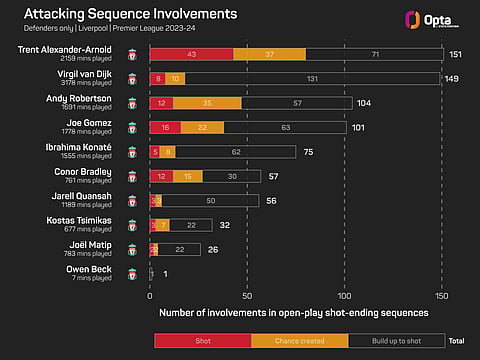
Task: Select the orange Chance created legend swatch
Action: point(300,341)
